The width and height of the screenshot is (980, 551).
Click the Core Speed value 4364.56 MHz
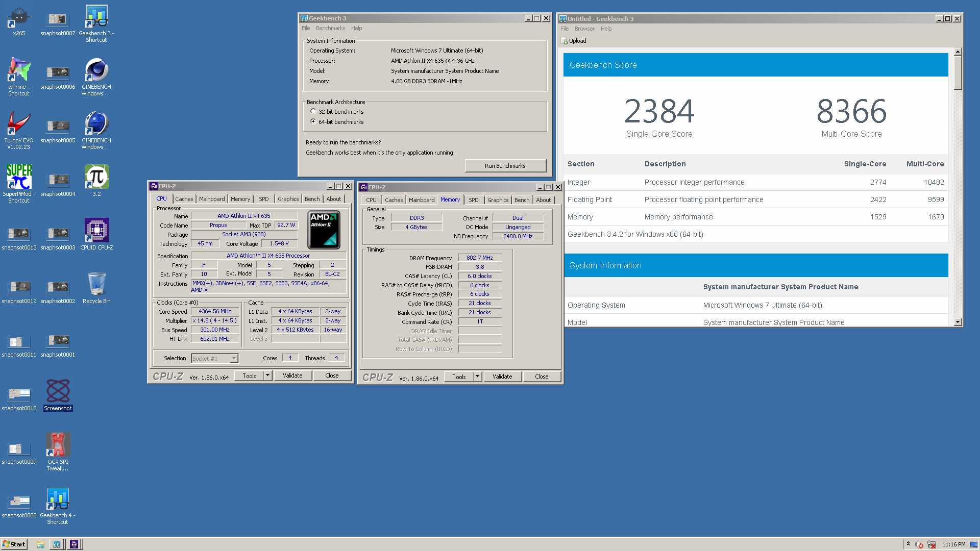pos(215,312)
